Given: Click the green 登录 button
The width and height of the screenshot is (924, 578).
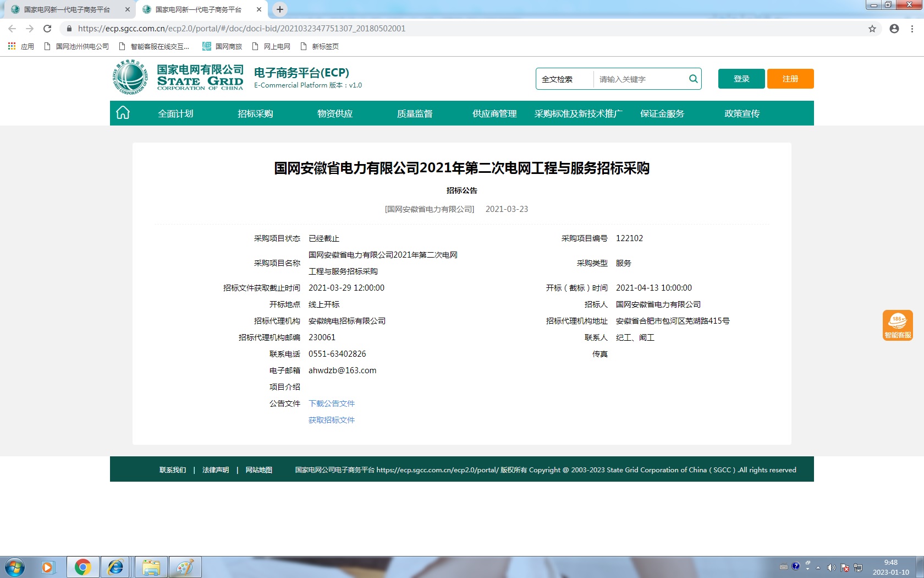Looking at the screenshot, I should pos(741,79).
